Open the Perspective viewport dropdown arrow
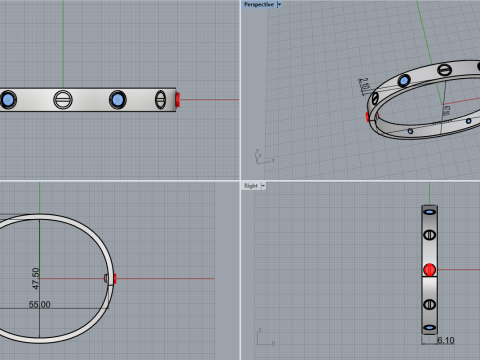This screenshot has width=480, height=360. tap(279, 5)
